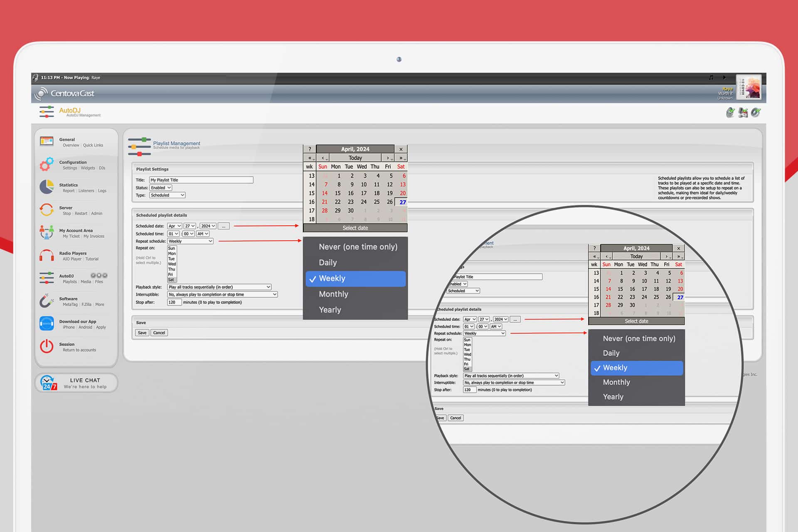The width and height of the screenshot is (798, 532).
Task: Click Today in the left calendar
Action: coord(355,158)
